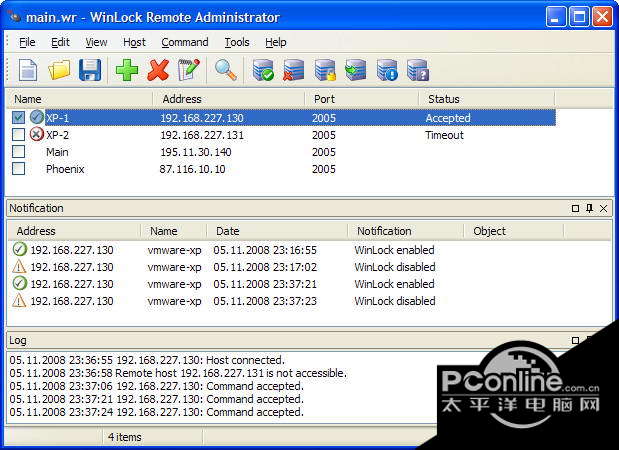Click server icon with question mark

(x=418, y=70)
